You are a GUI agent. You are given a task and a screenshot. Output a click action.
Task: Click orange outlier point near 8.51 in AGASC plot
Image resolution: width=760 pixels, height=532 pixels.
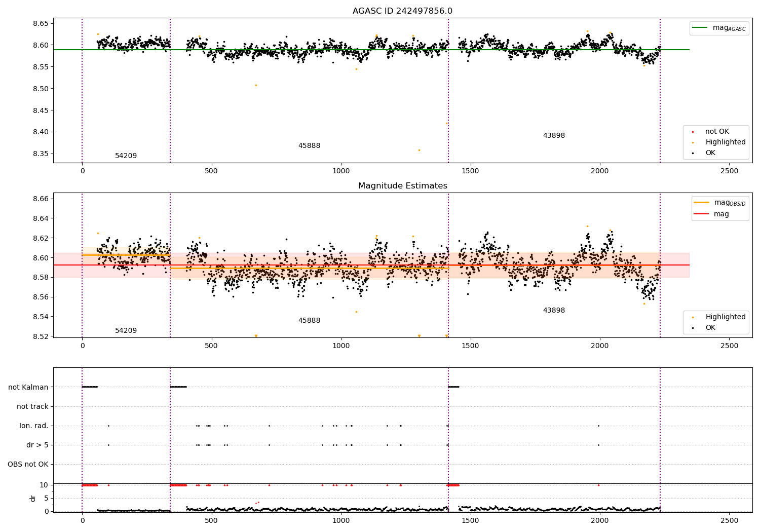pyautogui.click(x=256, y=85)
